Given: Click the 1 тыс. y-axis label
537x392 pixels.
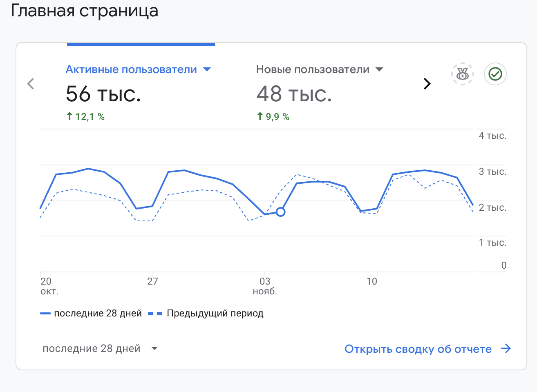Looking at the screenshot, I should pyautogui.click(x=492, y=243).
